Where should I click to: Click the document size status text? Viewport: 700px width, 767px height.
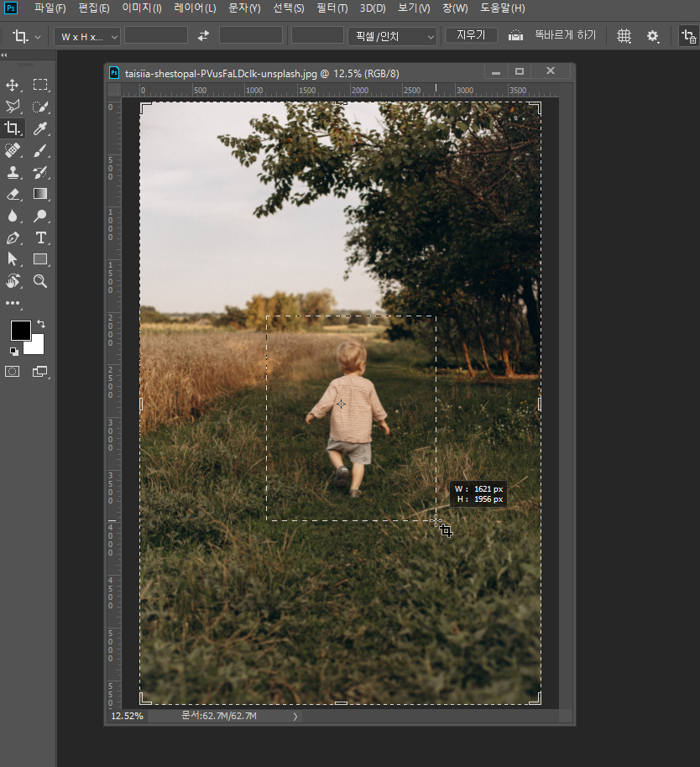click(219, 716)
